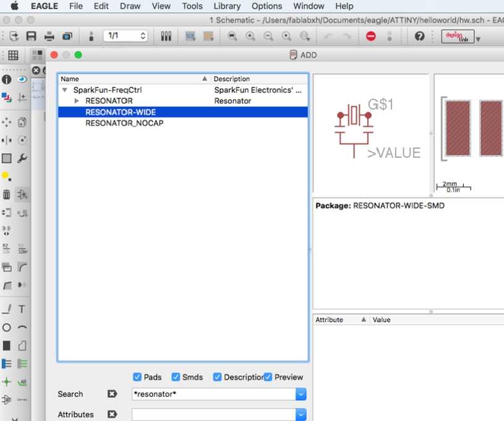The image size is (504, 421).
Task: Clear the Attributes field with its X button
Action: [112, 415]
